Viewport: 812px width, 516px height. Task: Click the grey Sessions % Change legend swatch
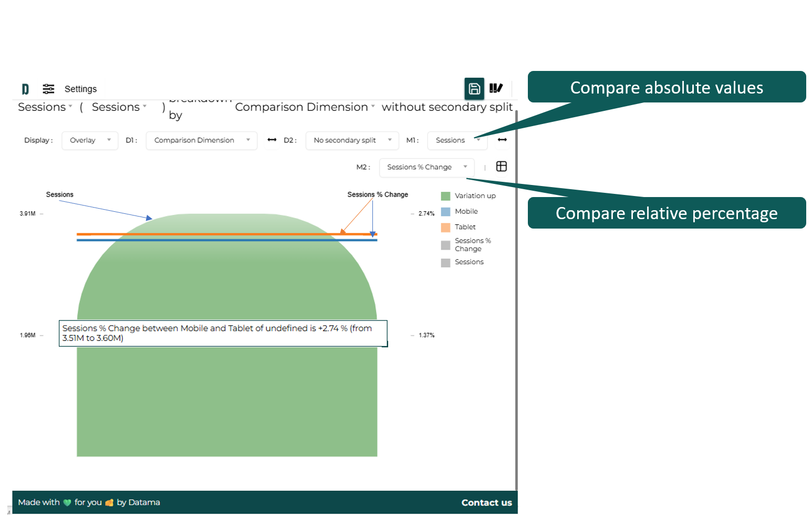click(445, 245)
